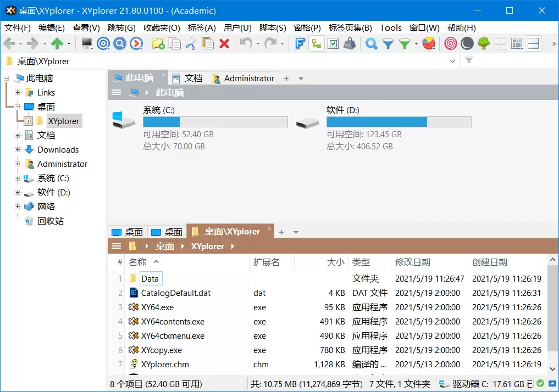Expand the Downloads tree node

tap(18, 149)
